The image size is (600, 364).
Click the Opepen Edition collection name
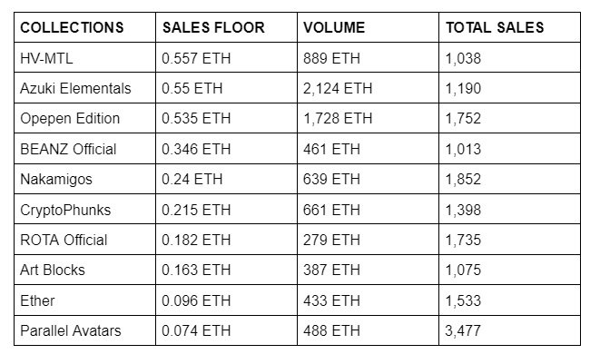(70, 119)
